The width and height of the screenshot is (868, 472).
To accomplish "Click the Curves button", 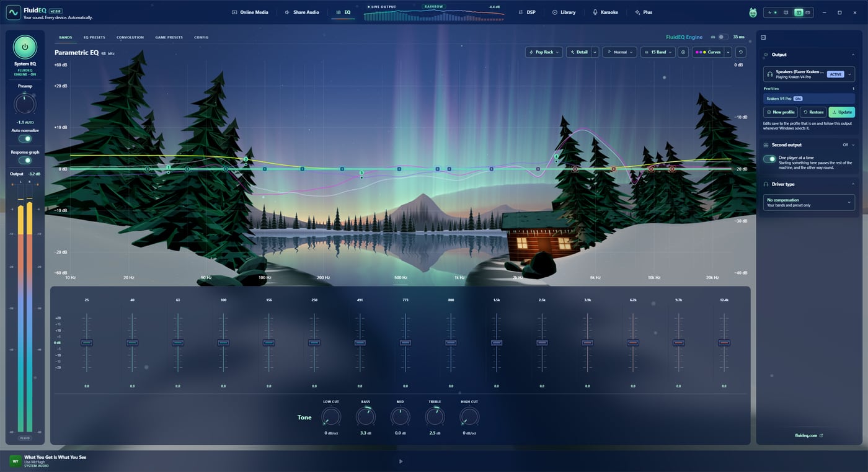I will (x=707, y=52).
